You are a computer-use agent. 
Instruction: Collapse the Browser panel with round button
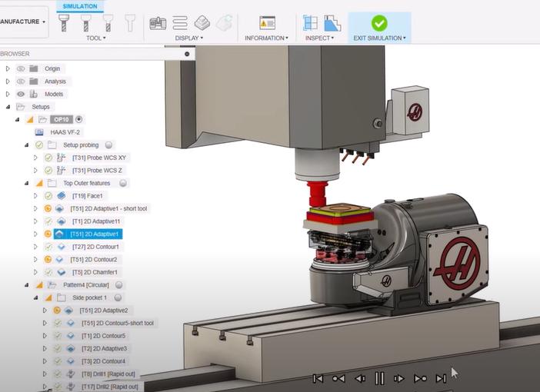tap(187, 54)
